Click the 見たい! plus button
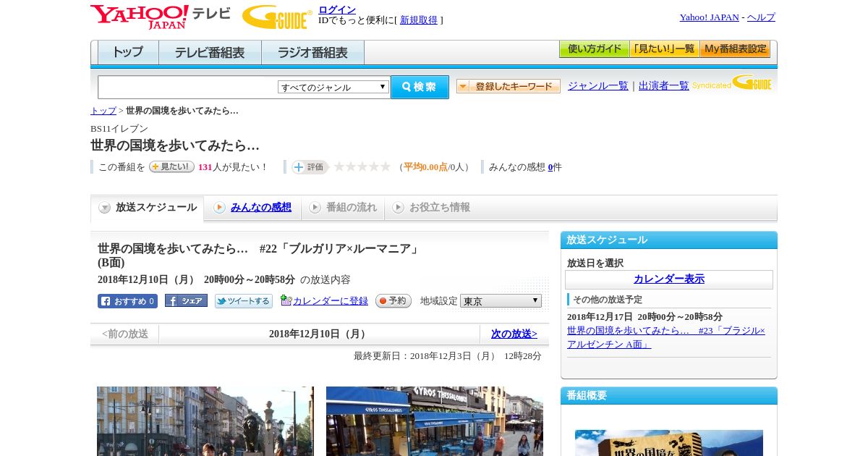Viewport: 868px width, 456px height. 171,166
